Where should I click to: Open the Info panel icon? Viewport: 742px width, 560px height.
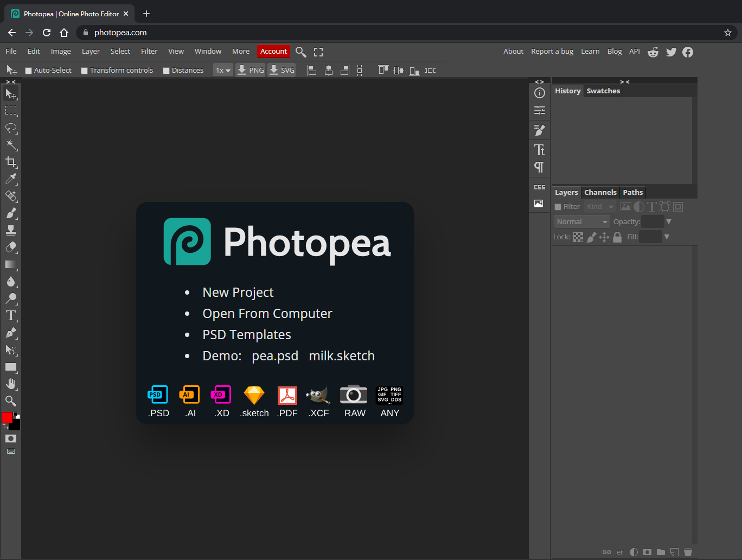pos(539,93)
